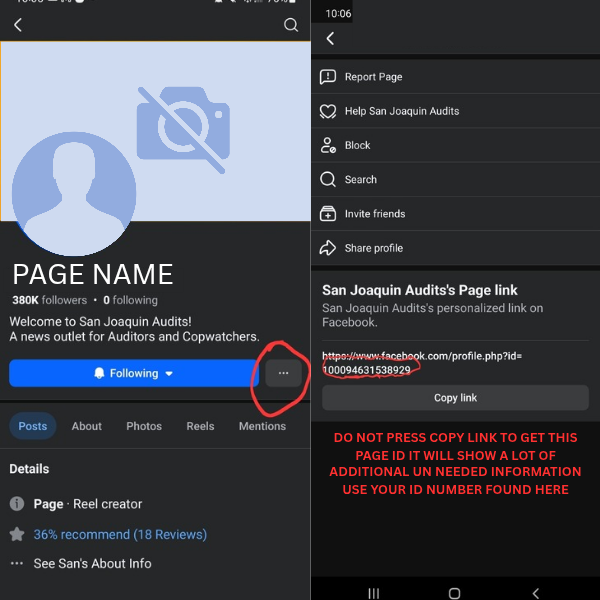Choose Invite friends option
The width and height of the screenshot is (600, 600).
pos(374,214)
